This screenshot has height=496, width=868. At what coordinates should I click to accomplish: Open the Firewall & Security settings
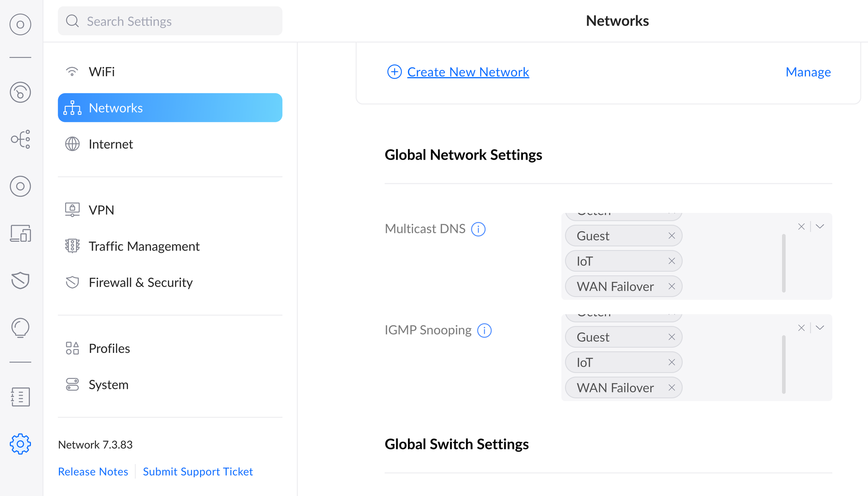tap(140, 282)
